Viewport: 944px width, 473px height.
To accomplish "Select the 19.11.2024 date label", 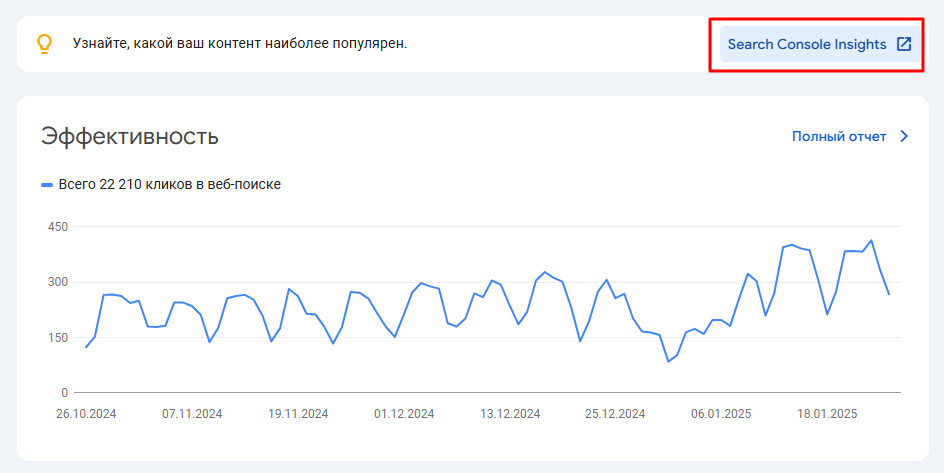I will (298, 414).
